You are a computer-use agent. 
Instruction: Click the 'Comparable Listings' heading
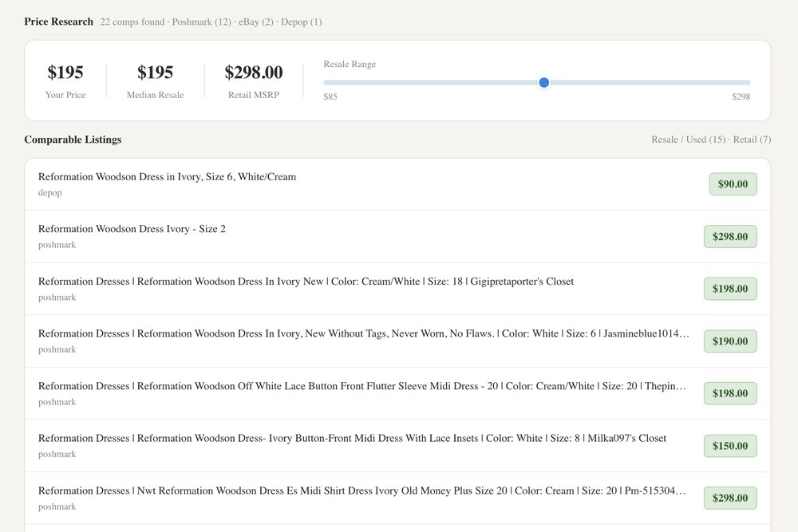[x=73, y=140]
